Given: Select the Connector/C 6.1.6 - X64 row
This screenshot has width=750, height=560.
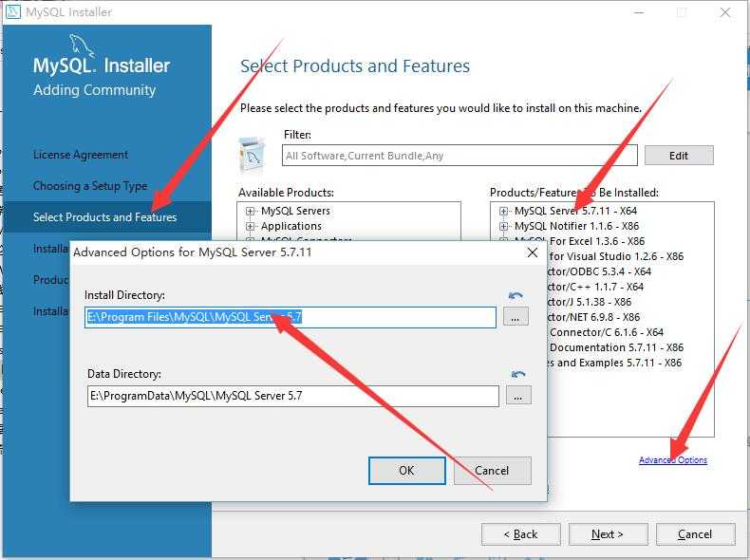Looking at the screenshot, I should pyautogui.click(x=607, y=332).
